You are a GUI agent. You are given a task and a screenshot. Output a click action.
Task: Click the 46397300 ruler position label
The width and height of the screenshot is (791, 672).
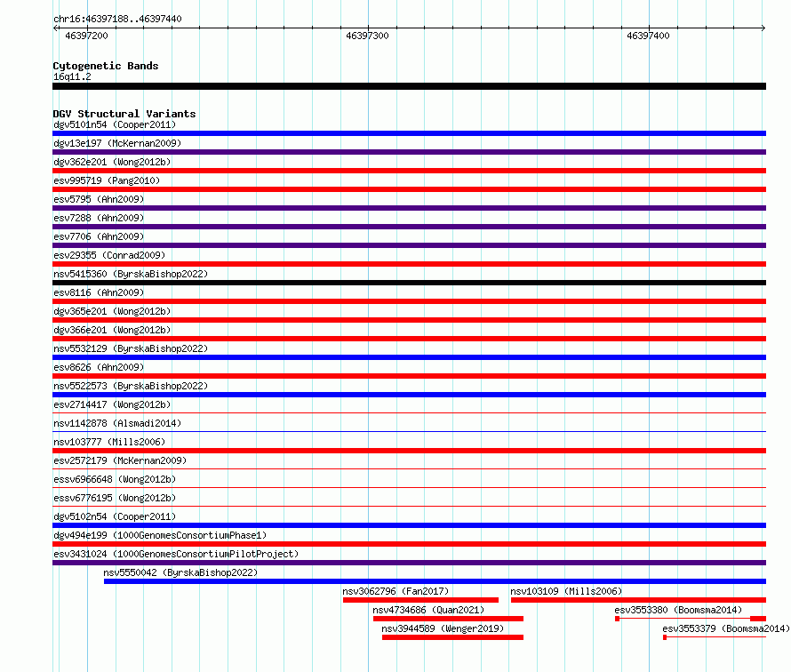pos(367,36)
